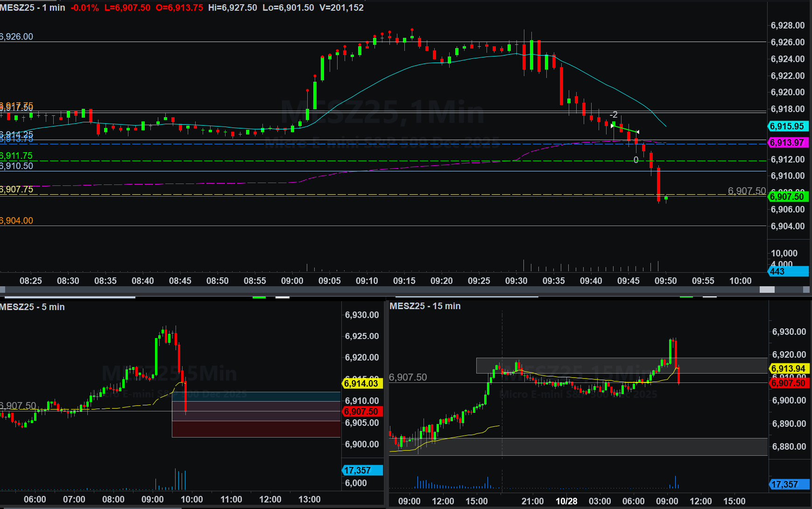The image size is (812, 509).
Task: Select the MESZ25 - 5 min chart title
Action: 33,307
